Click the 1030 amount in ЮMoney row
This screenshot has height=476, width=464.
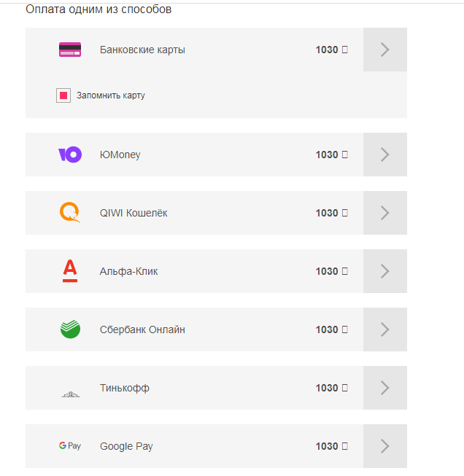click(x=327, y=155)
